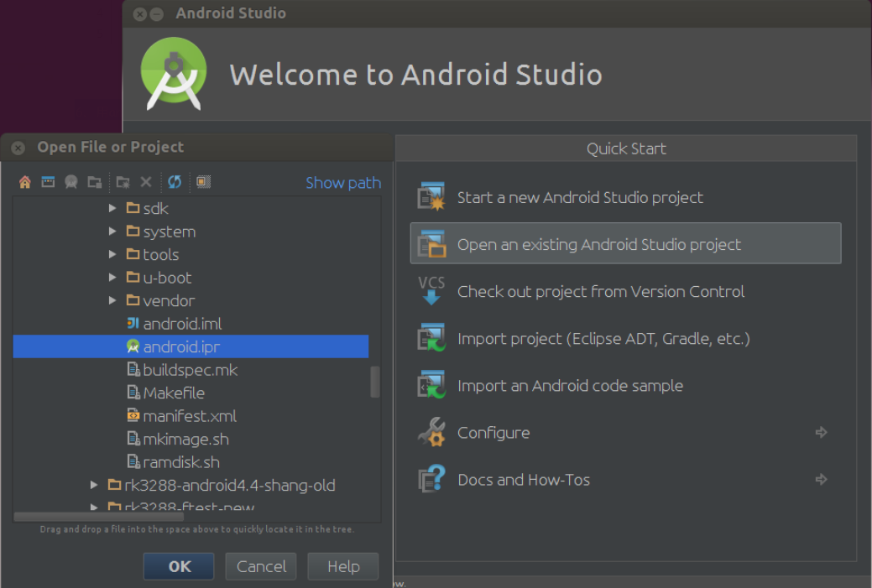Click the Docs and How-Tos icon
The width and height of the screenshot is (872, 588).
click(431, 479)
